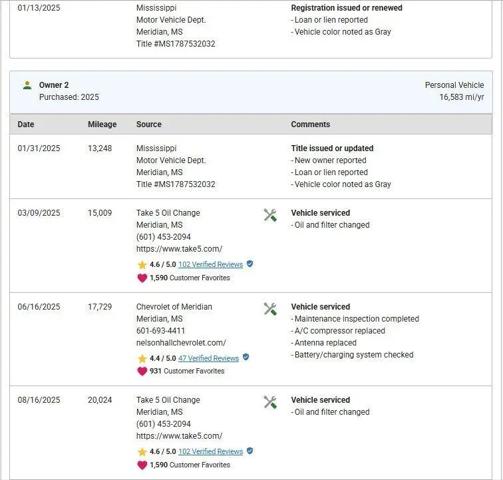Open 47 Verified Reviews link

coord(209,358)
